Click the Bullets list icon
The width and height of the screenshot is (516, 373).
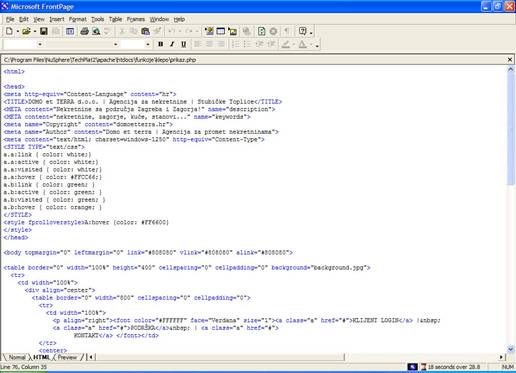pyautogui.click(x=247, y=44)
